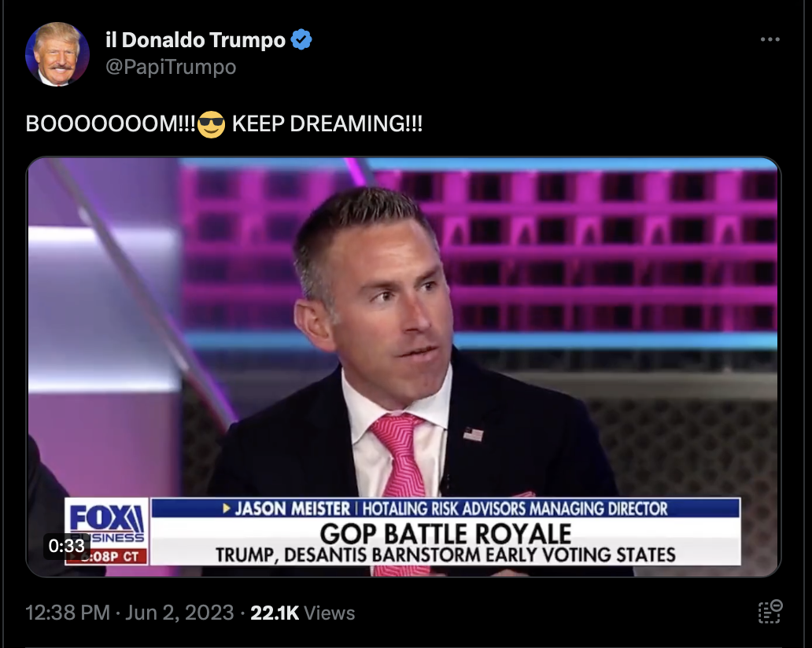Click the sunglasses emoji in the post
The image size is (812, 648).
point(212,124)
